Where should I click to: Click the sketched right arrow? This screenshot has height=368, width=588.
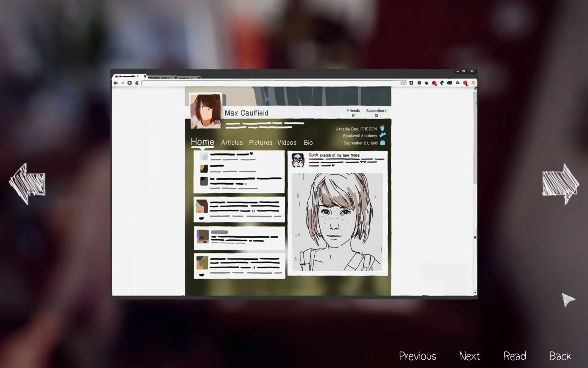[560, 183]
